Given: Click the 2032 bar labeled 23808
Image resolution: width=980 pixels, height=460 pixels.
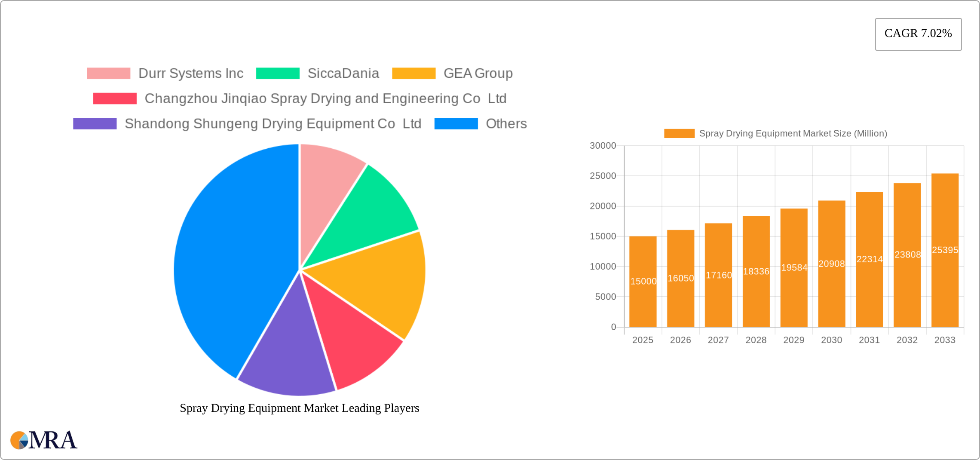Looking at the screenshot, I should pos(907,255).
